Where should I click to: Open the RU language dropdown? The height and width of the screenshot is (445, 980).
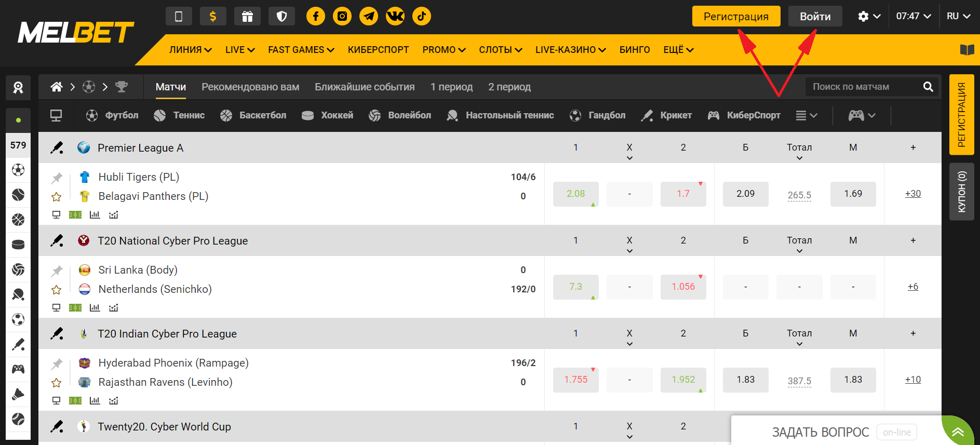pos(958,16)
